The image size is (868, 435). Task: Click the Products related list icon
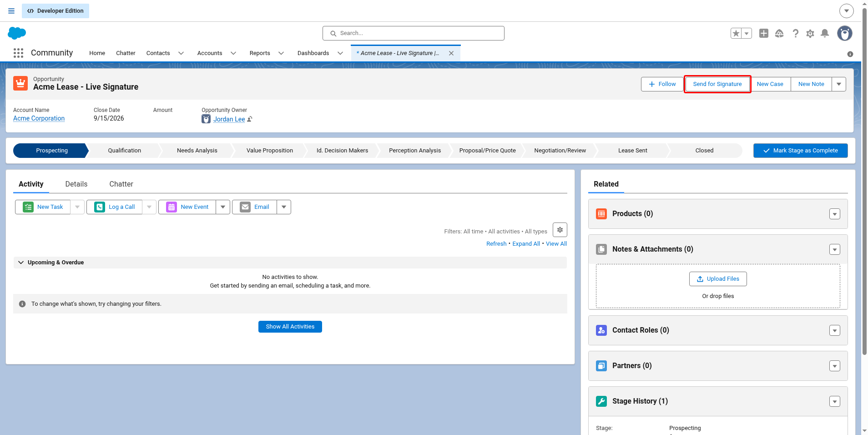click(601, 214)
